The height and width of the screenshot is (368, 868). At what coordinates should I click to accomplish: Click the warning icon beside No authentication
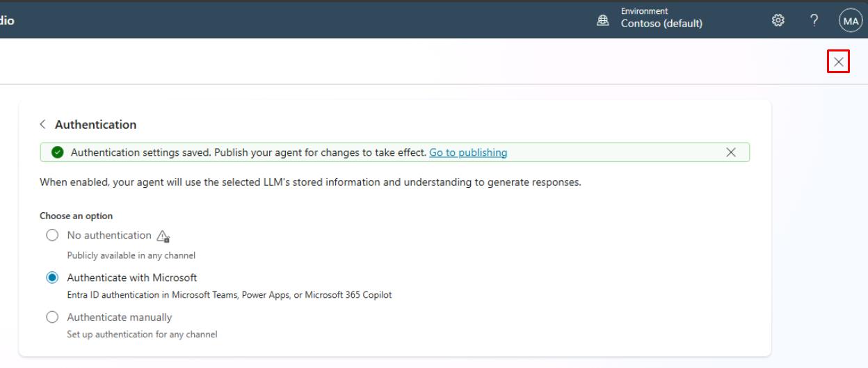(x=163, y=236)
